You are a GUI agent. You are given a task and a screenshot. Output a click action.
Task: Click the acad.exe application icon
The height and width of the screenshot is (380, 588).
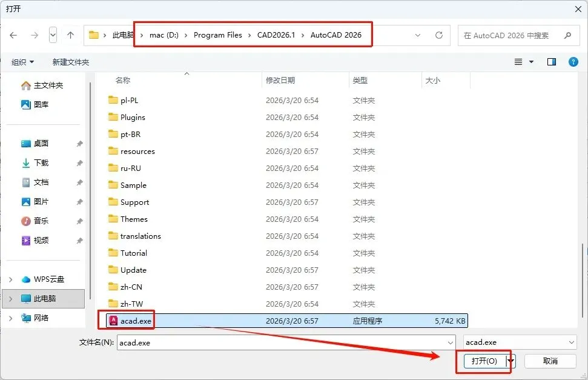(113, 321)
